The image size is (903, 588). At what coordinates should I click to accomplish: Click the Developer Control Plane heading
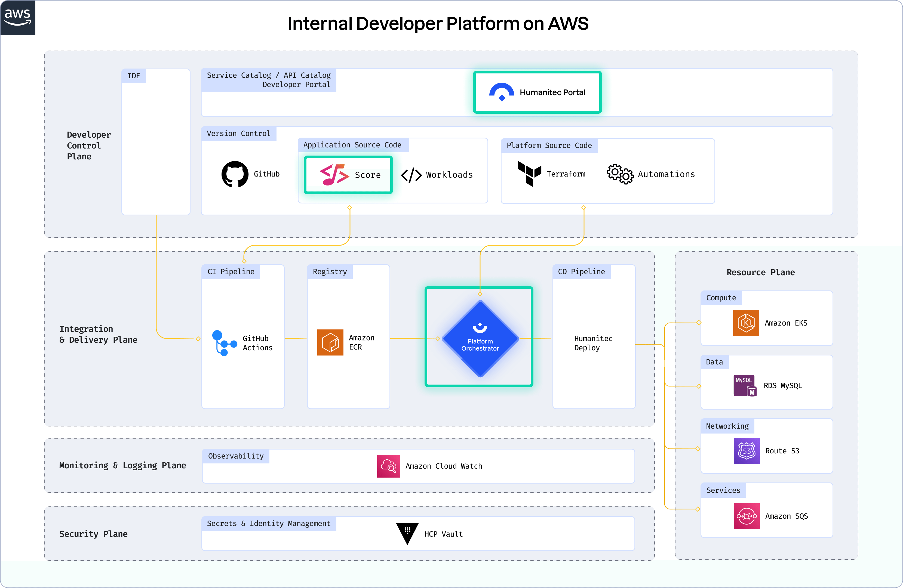pos(89,146)
